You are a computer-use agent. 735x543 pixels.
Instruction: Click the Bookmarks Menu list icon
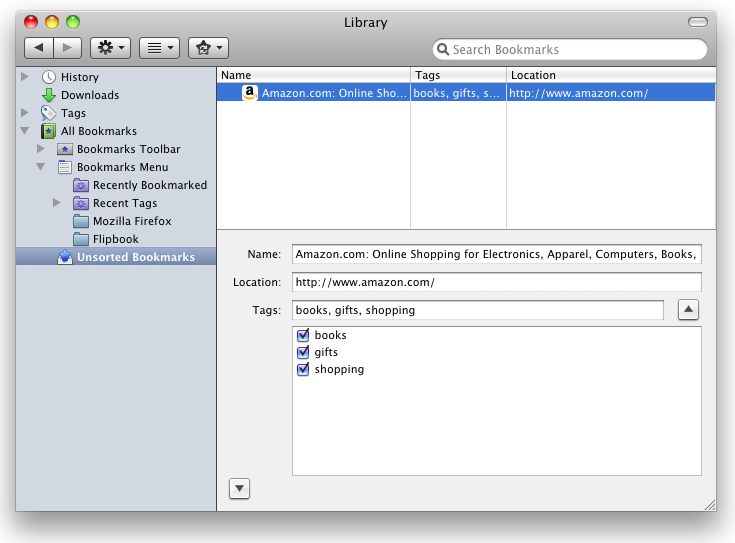click(x=65, y=167)
